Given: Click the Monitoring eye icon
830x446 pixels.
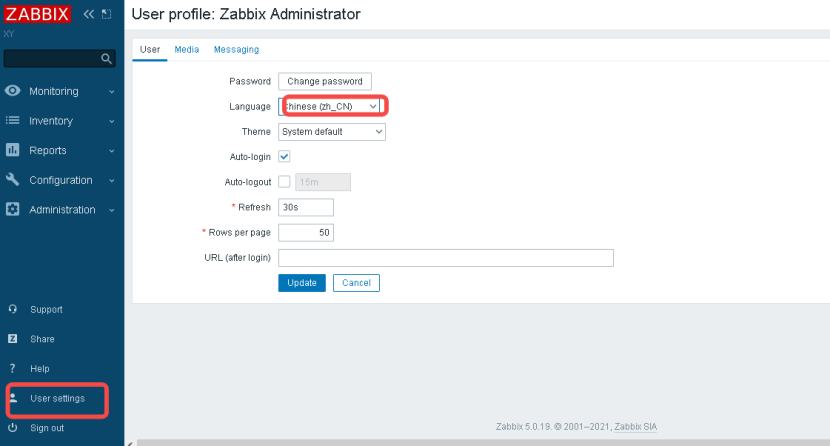Looking at the screenshot, I should [x=13, y=90].
